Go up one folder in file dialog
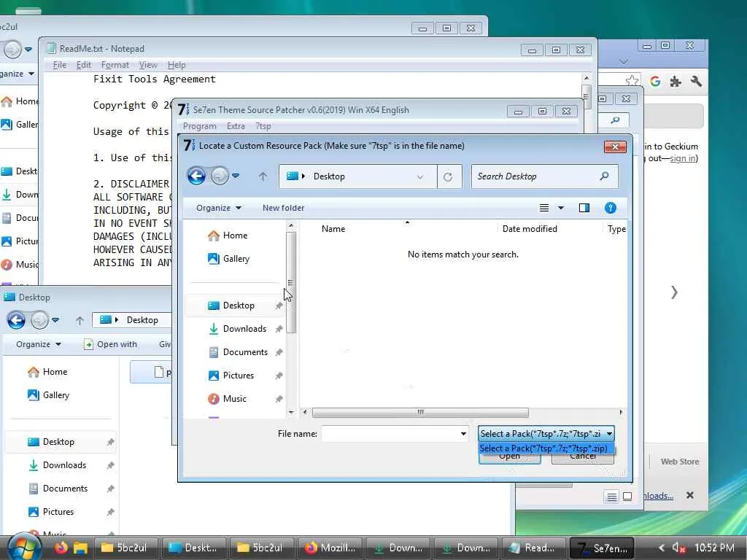The width and height of the screenshot is (747, 560). pyautogui.click(x=263, y=176)
